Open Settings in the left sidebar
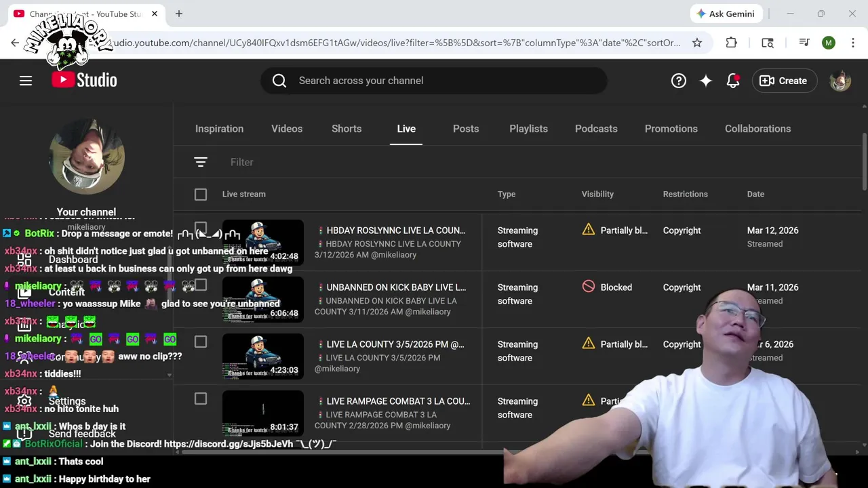 (x=67, y=401)
